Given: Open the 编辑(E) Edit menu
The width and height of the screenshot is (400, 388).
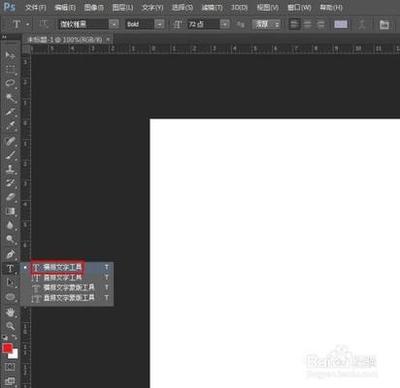Looking at the screenshot, I should [x=65, y=7].
